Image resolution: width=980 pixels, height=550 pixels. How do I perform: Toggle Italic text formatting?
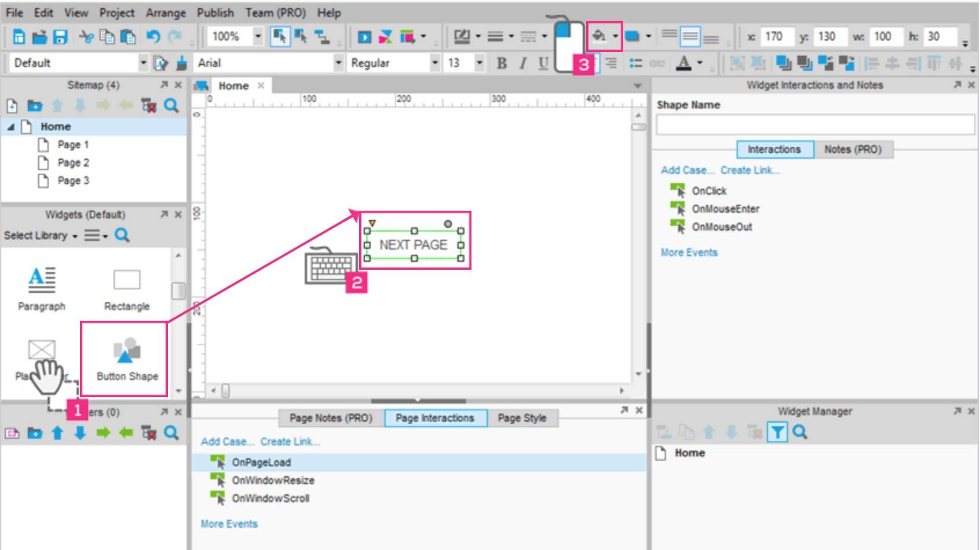(x=522, y=63)
